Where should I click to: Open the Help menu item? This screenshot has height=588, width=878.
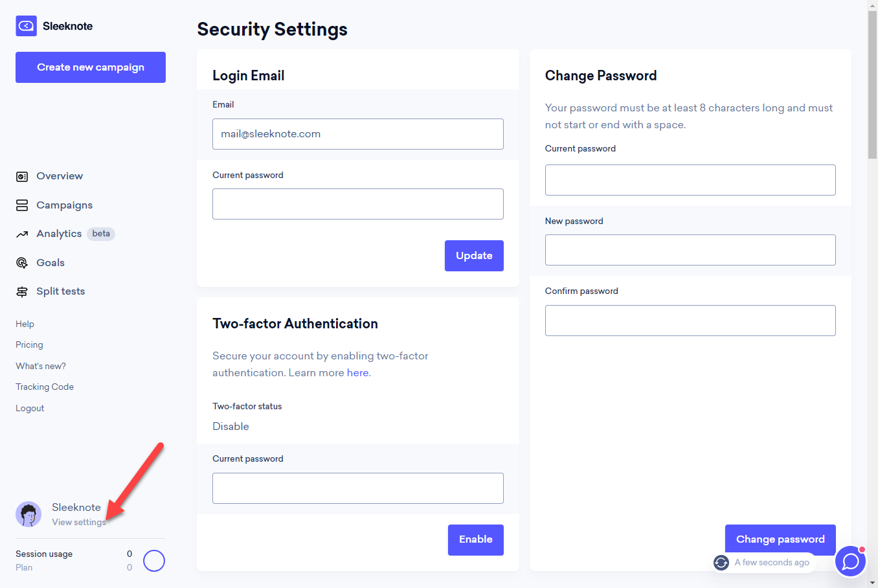pyautogui.click(x=25, y=324)
